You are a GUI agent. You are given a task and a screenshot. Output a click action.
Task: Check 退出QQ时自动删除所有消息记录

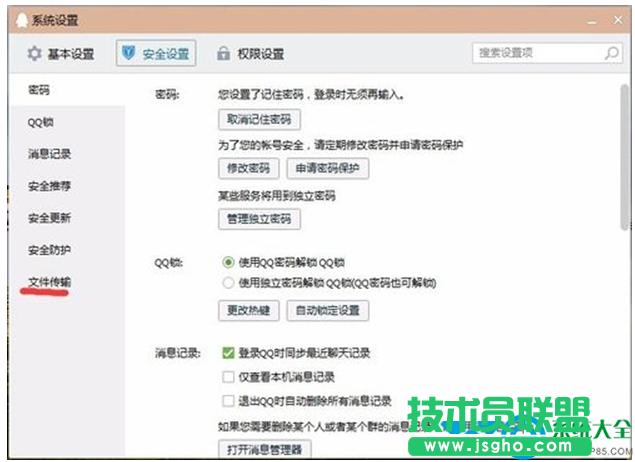[228, 401]
